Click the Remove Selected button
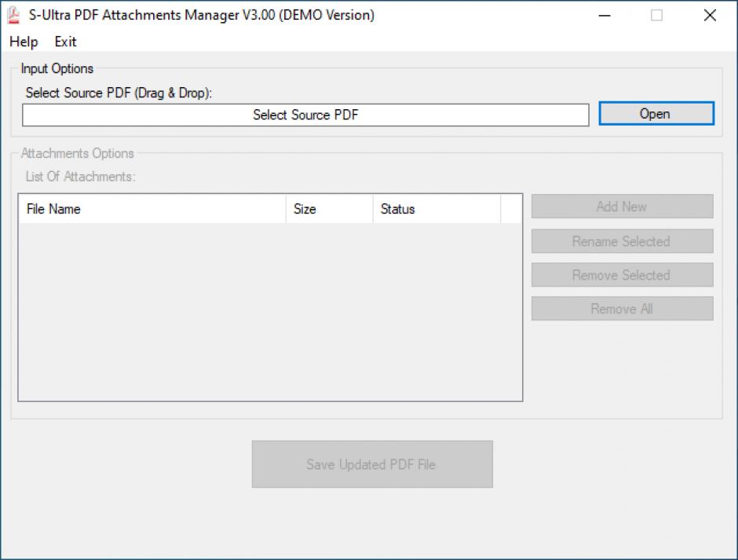The height and width of the screenshot is (560, 738). pos(623,275)
